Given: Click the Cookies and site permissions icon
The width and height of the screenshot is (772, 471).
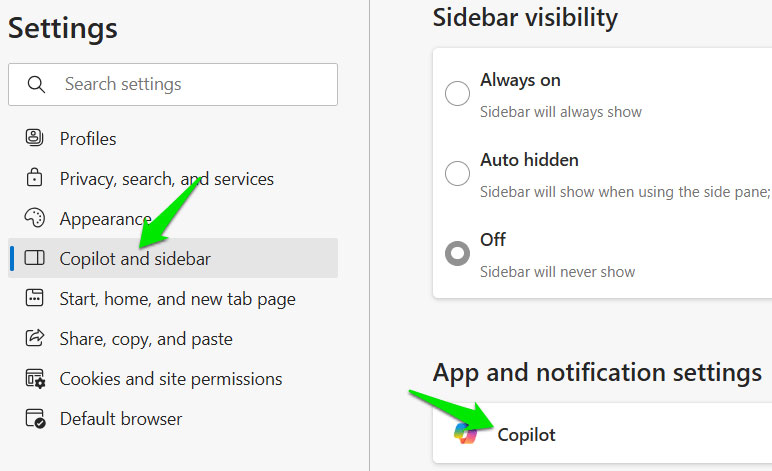Looking at the screenshot, I should pos(35,379).
